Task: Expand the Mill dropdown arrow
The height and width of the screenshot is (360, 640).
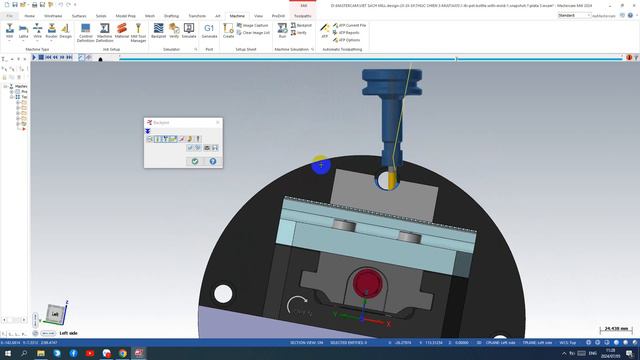Action: (9, 41)
